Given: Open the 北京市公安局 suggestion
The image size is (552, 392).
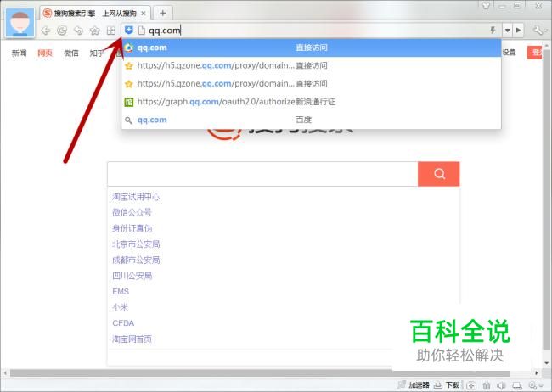Looking at the screenshot, I should click(136, 244).
